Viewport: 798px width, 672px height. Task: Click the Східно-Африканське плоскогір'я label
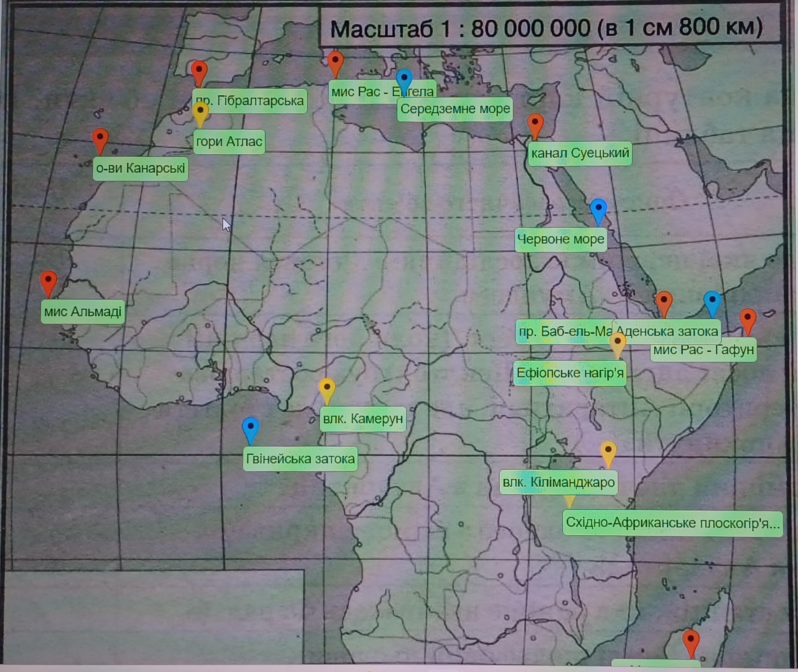point(672,523)
